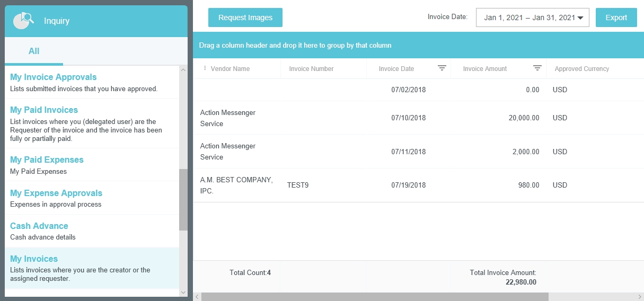
Task: Switch to the All tab
Action: point(34,51)
